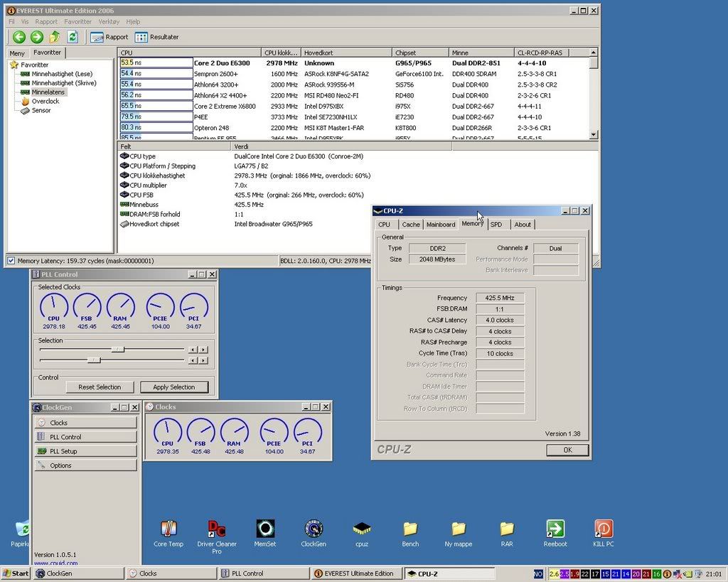Open the Reeboot desktop shortcut
Viewport: 728px width, 582px height.
(x=555, y=533)
